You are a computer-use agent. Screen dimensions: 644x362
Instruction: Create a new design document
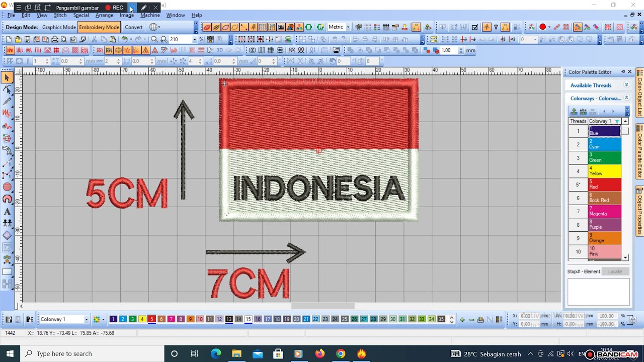9,39
